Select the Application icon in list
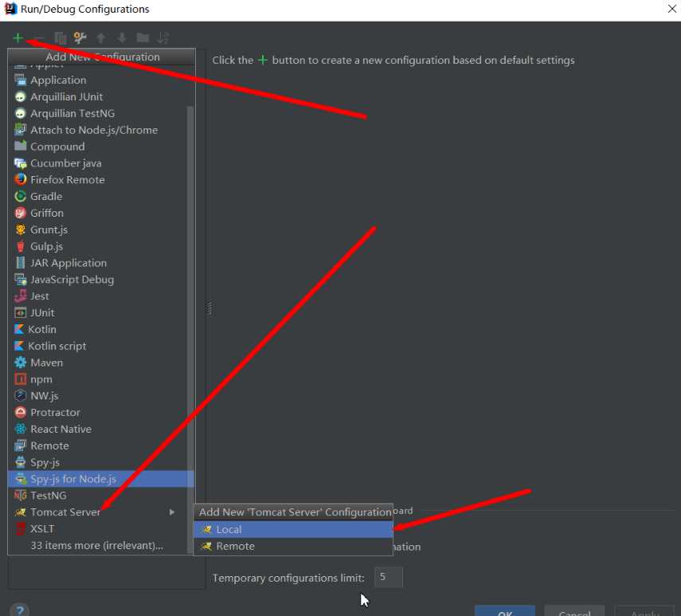The height and width of the screenshot is (616, 681). coord(21,80)
